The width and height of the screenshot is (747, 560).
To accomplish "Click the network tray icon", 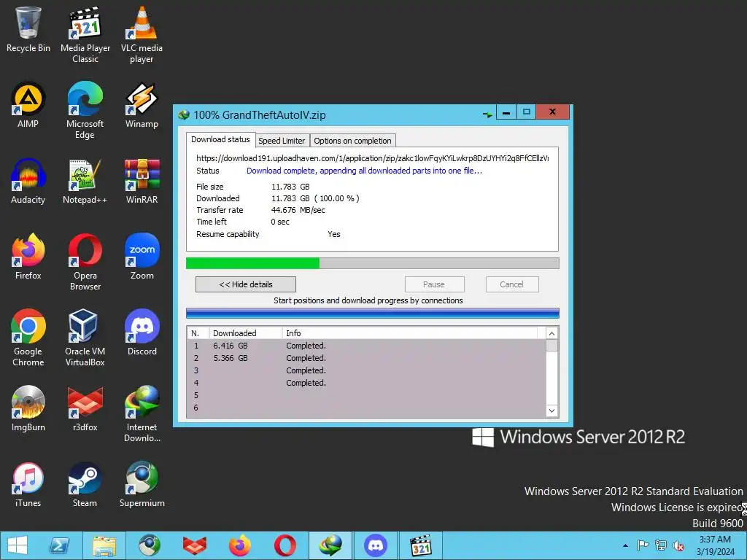I will point(661,545).
